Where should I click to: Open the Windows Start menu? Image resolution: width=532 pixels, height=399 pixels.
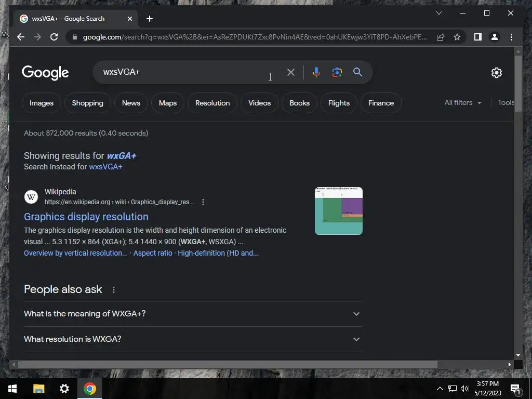click(x=12, y=389)
